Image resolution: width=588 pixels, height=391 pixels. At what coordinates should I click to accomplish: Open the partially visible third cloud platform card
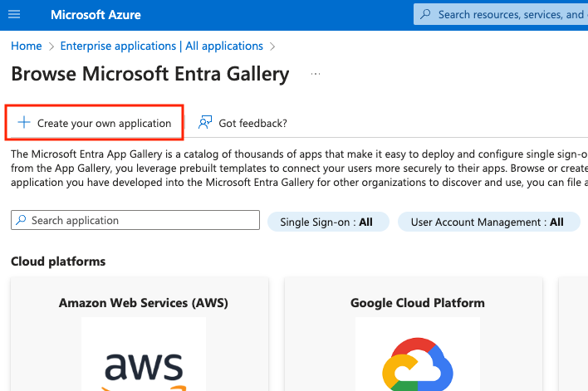(574, 332)
